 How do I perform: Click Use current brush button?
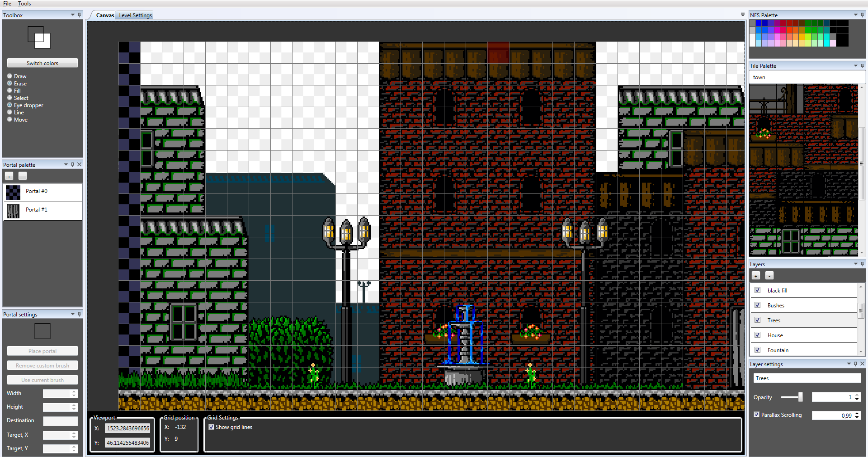(x=42, y=380)
